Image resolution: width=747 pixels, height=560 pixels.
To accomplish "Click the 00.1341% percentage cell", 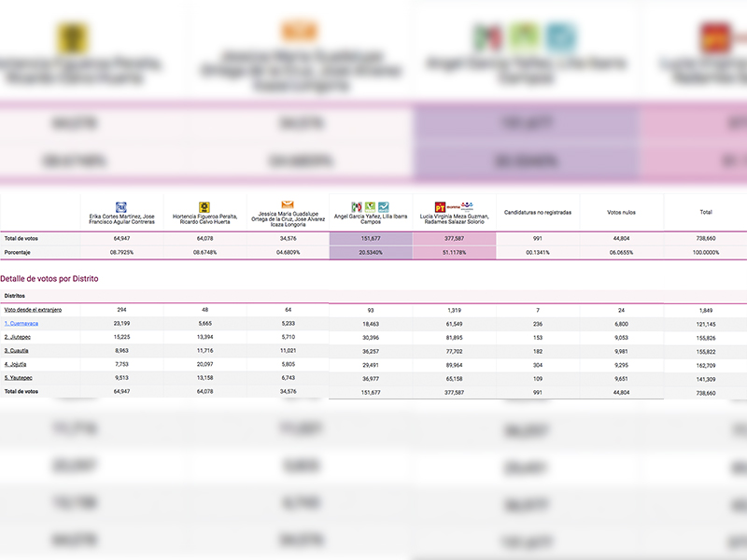I will point(538,252).
